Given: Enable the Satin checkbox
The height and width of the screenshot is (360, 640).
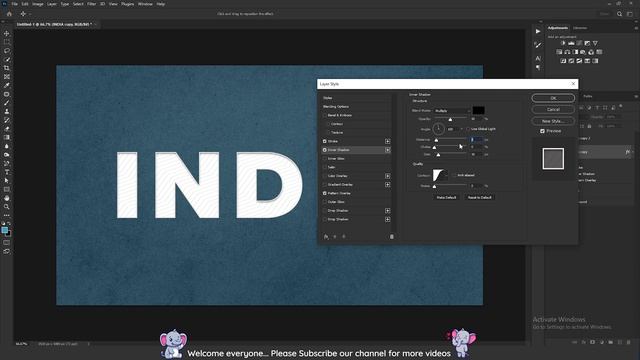Looking at the screenshot, I should (x=325, y=167).
